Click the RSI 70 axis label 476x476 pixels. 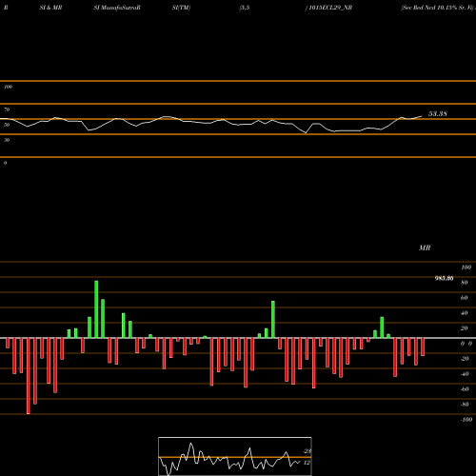coord(7,109)
